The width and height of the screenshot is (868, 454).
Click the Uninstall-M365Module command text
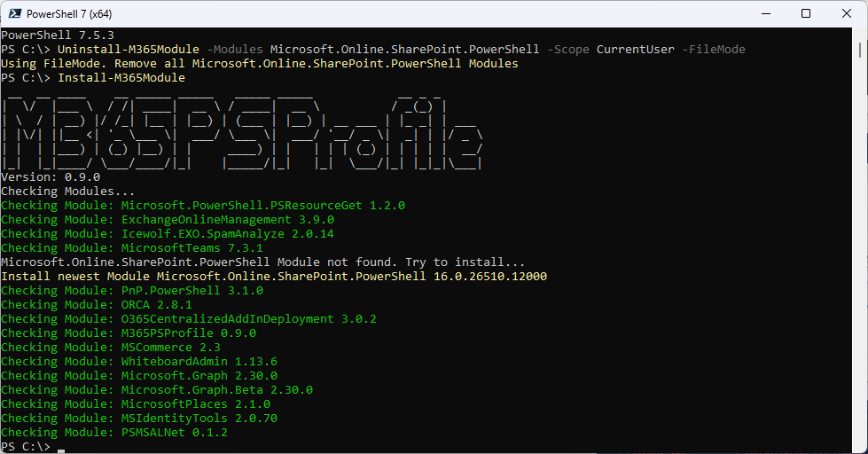[129, 50]
